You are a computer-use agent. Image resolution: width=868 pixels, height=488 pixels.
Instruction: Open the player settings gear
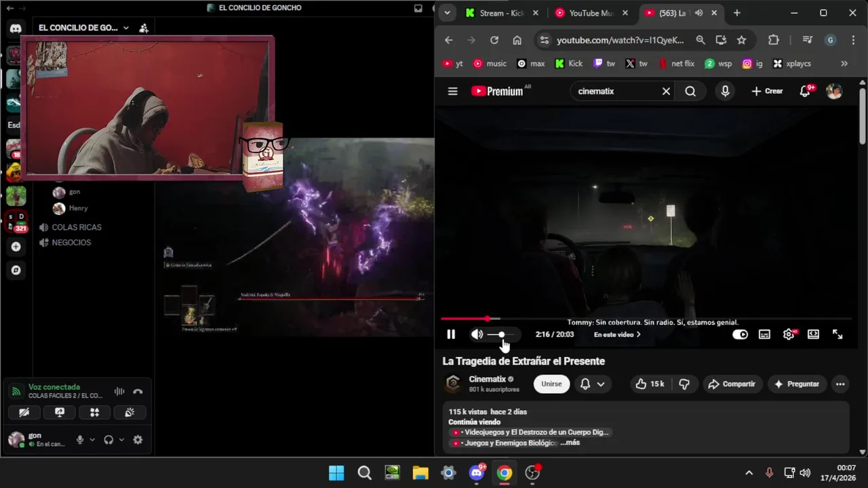(x=789, y=334)
